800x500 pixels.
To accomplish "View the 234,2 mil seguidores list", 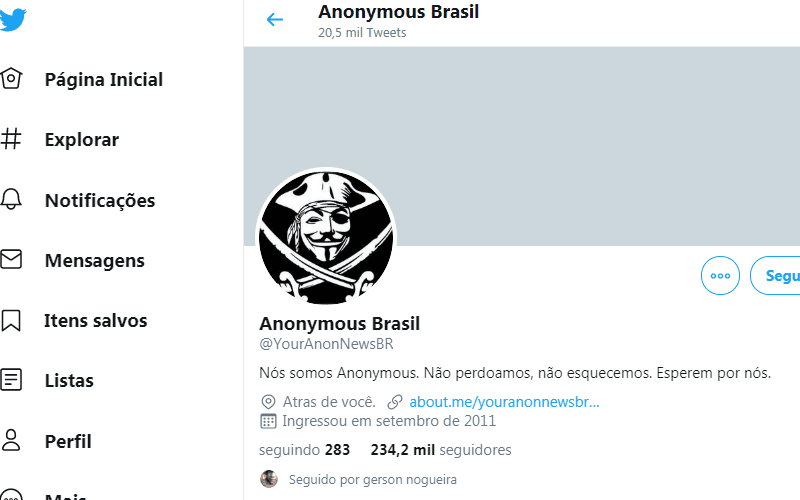I will (441, 449).
